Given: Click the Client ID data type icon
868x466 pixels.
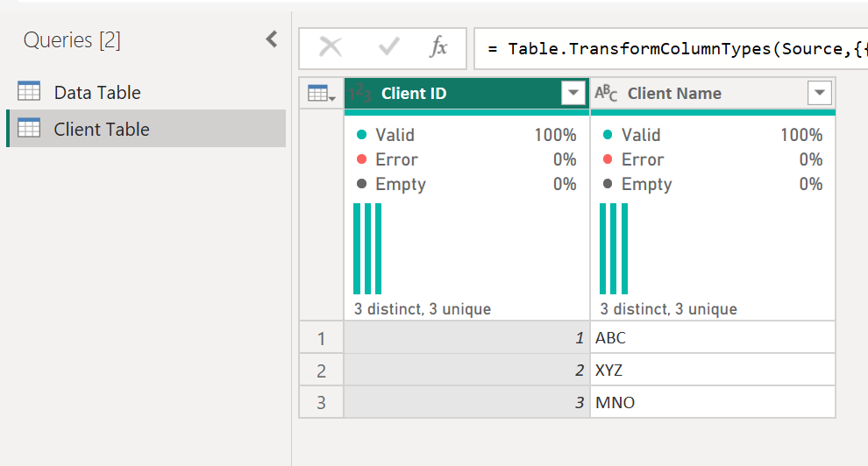Looking at the screenshot, I should 359,94.
